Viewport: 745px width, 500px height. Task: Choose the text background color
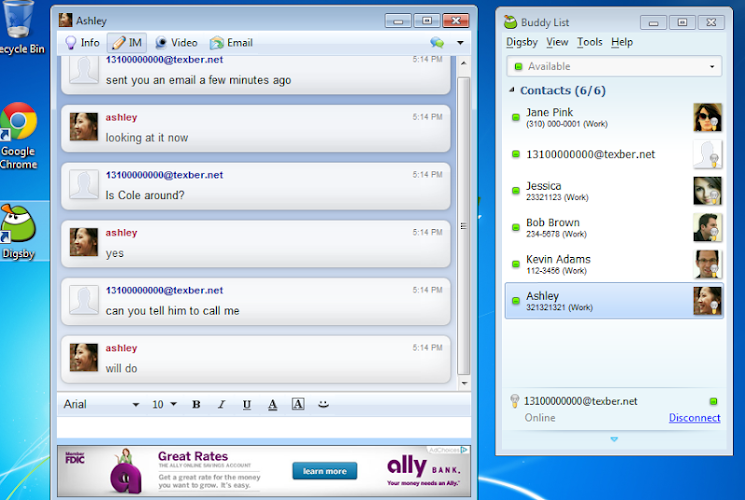(298, 404)
